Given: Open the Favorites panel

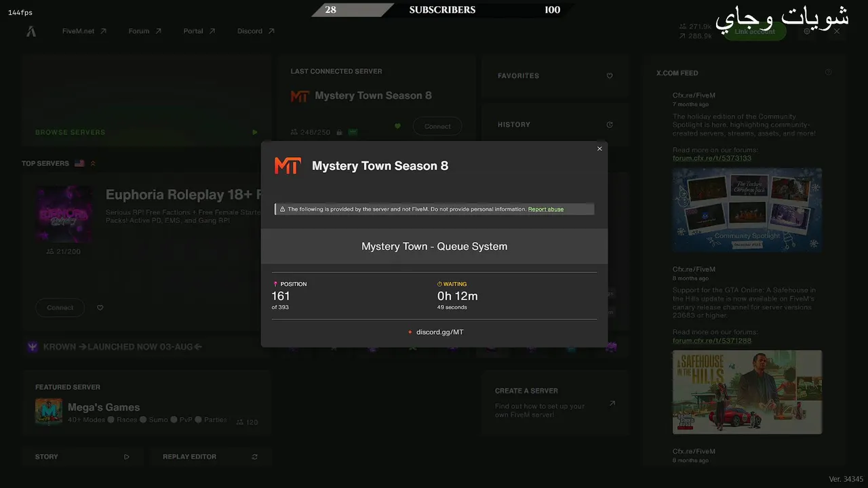Looking at the screenshot, I should pos(555,76).
